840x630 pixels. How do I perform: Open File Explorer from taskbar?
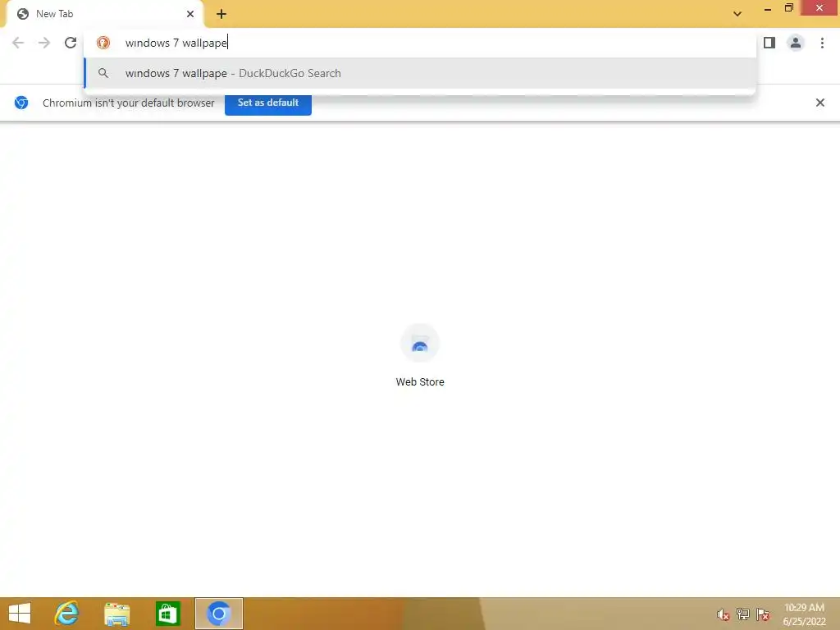(116, 614)
